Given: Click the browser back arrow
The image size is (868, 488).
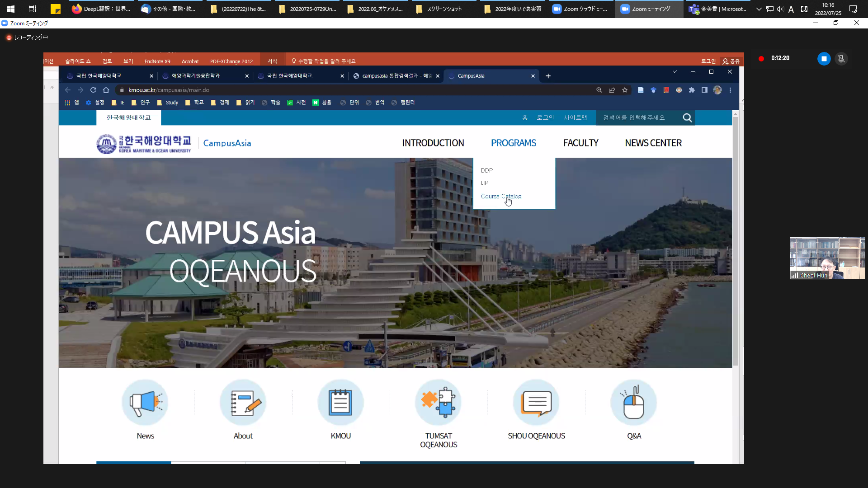Looking at the screenshot, I should coord(68,90).
